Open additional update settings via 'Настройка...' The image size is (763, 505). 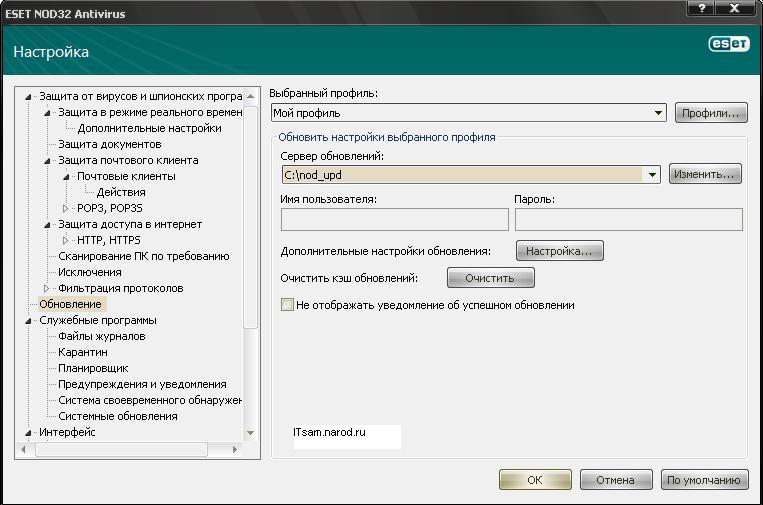(559, 250)
